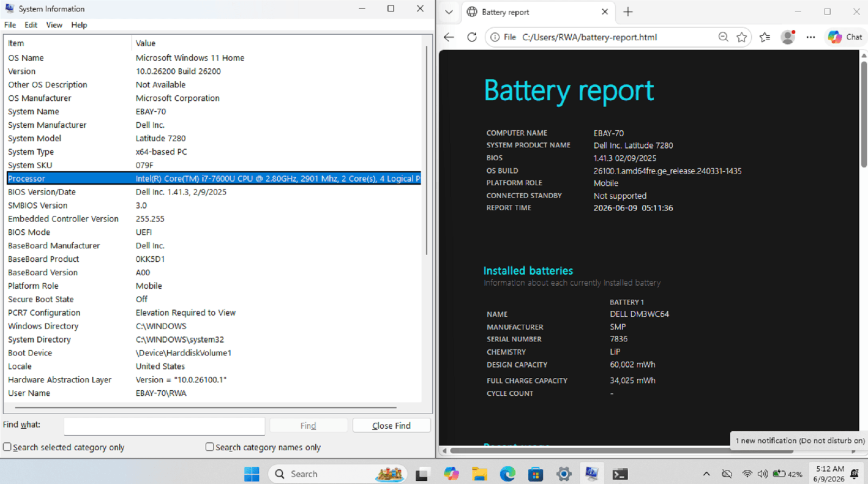Click the Find what input field

(x=164, y=426)
